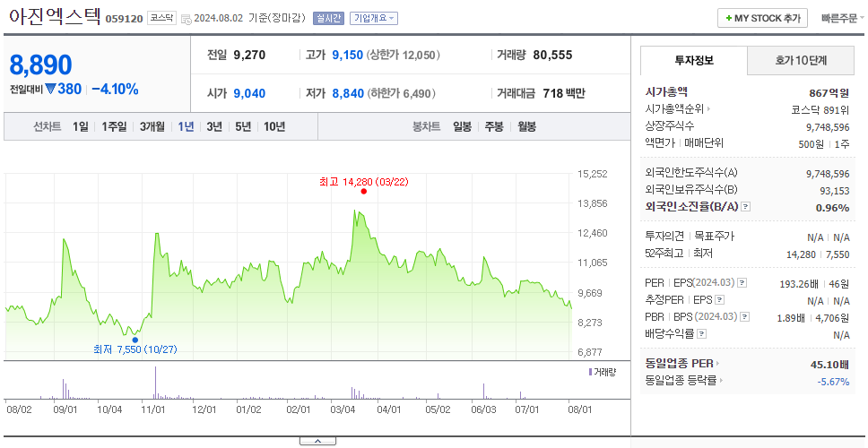Click the current price 8,890
The width and height of the screenshot is (868, 448).
coord(40,65)
